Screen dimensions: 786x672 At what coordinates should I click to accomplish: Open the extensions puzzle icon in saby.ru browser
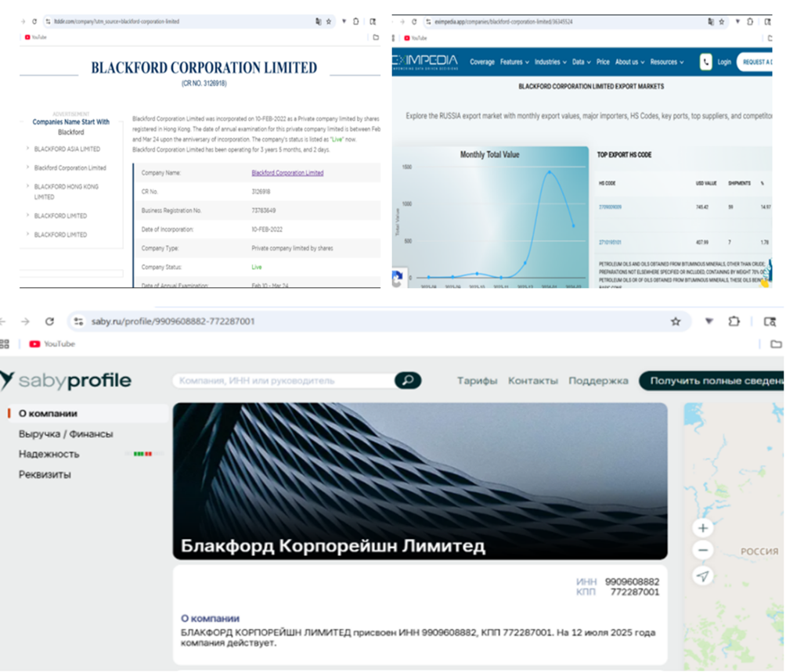(734, 322)
